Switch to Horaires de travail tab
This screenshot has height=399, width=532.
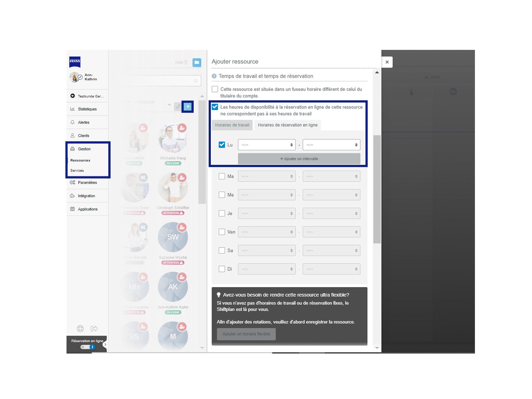tap(232, 125)
